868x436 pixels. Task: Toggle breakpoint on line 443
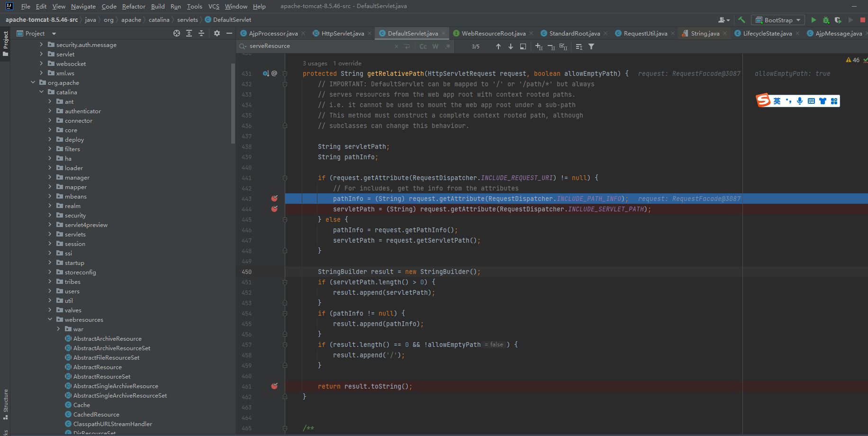click(274, 199)
